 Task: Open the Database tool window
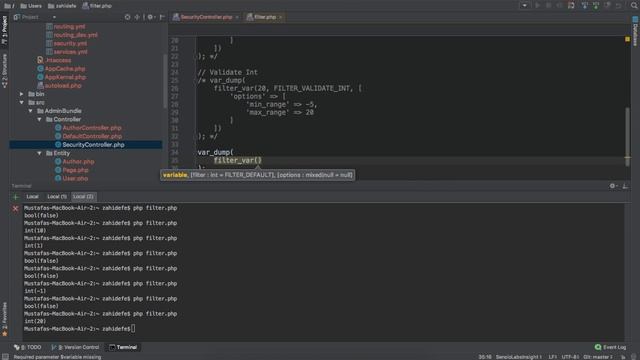635,31
